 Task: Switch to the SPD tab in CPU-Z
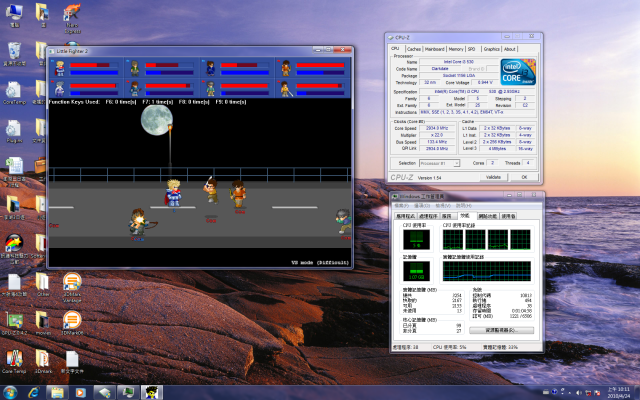472,49
